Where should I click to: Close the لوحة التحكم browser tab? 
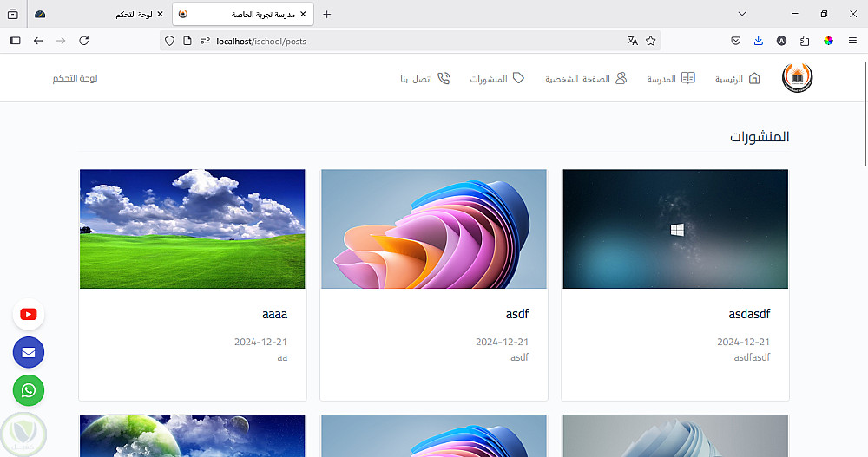[x=160, y=15]
